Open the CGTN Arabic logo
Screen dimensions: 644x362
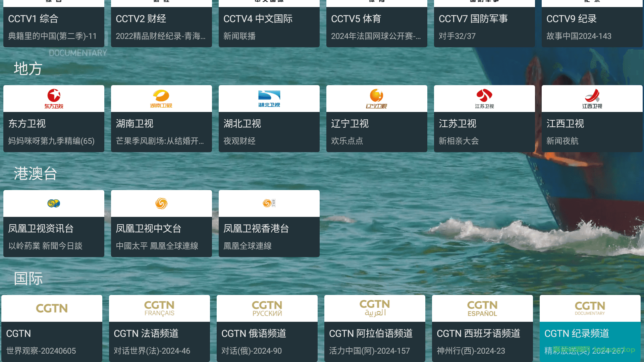coord(375,308)
